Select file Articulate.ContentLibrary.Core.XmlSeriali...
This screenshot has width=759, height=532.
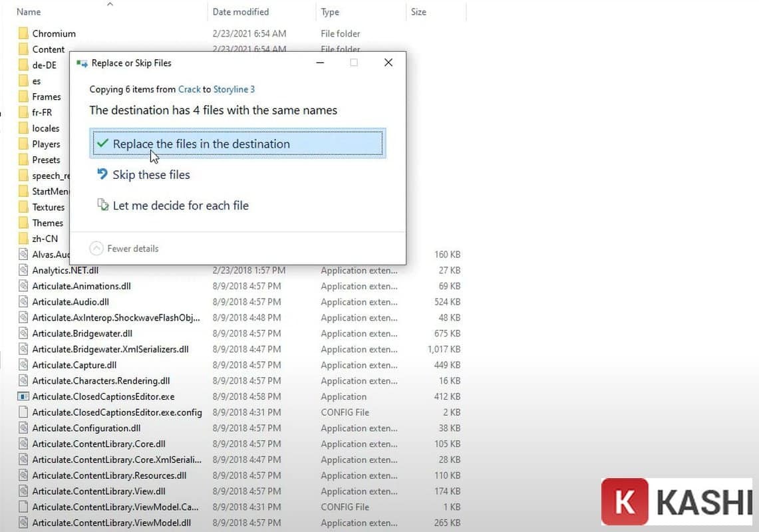point(116,460)
